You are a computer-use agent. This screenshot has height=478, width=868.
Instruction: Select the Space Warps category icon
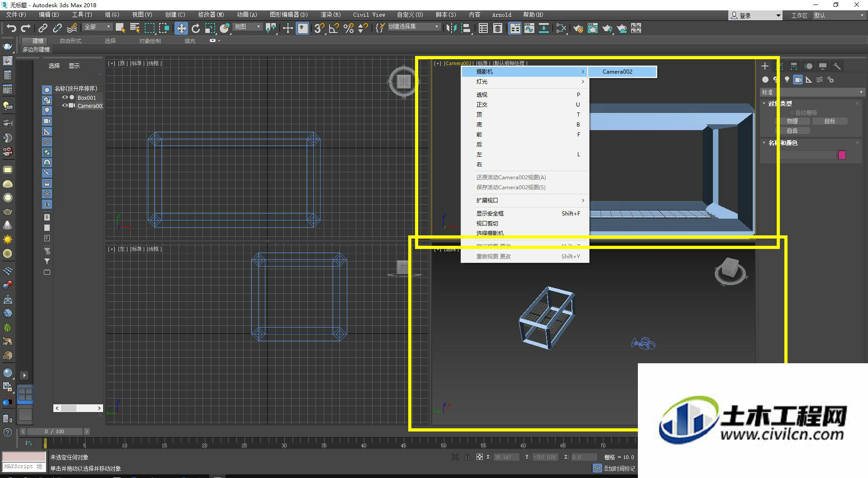[820, 80]
